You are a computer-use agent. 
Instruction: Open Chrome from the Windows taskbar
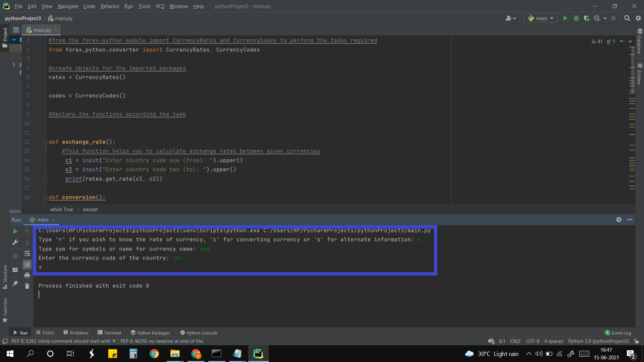pyautogui.click(x=154, y=354)
